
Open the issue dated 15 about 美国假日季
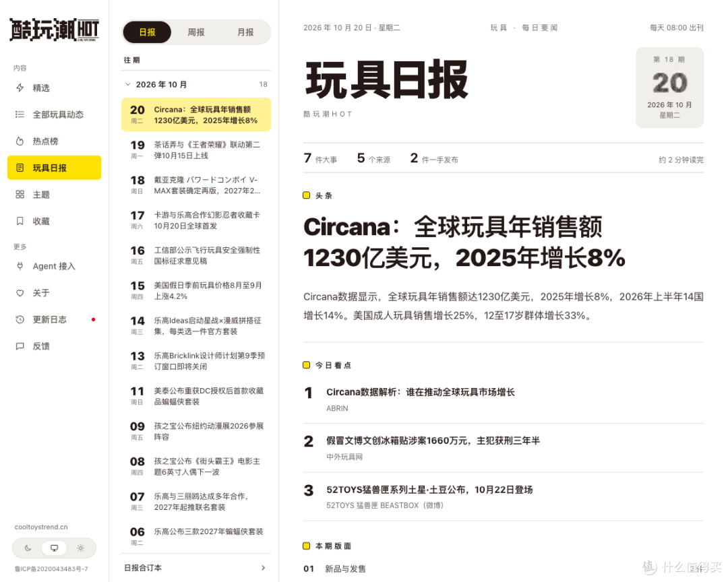(x=196, y=290)
